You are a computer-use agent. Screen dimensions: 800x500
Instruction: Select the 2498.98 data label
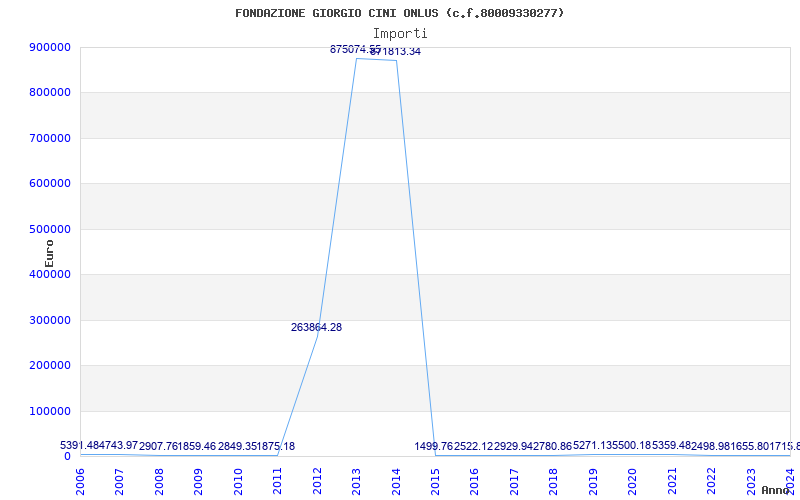click(710, 446)
